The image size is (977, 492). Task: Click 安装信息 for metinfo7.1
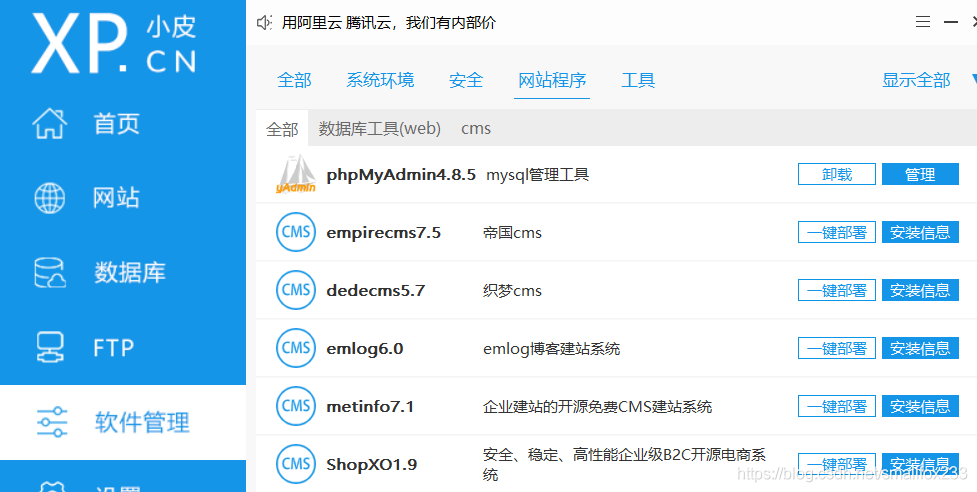tap(920, 406)
